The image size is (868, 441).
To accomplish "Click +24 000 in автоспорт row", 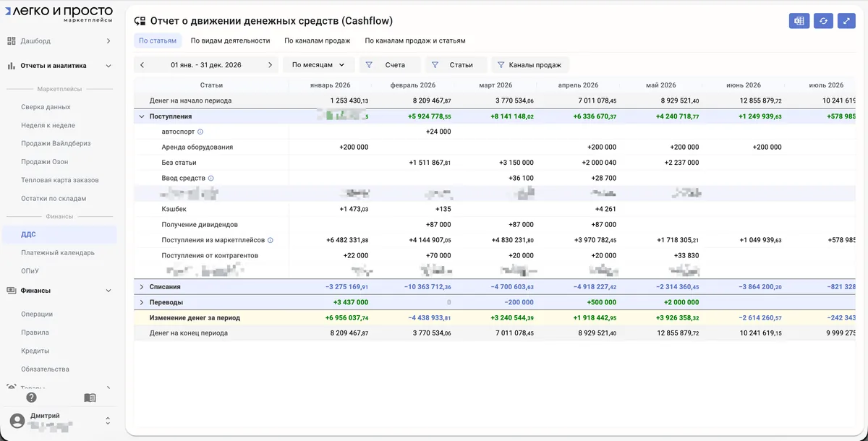I will [x=438, y=132].
